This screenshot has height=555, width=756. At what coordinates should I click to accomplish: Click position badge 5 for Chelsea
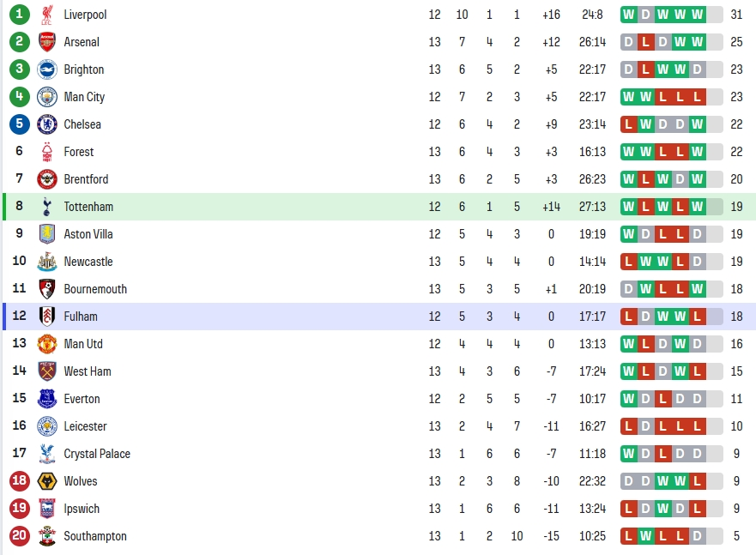pos(19,124)
